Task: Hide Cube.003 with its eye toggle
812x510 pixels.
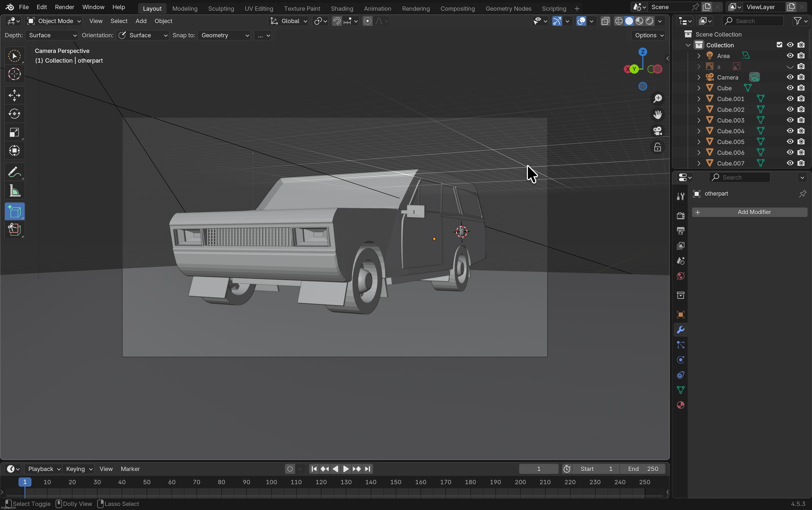Action: (789, 120)
